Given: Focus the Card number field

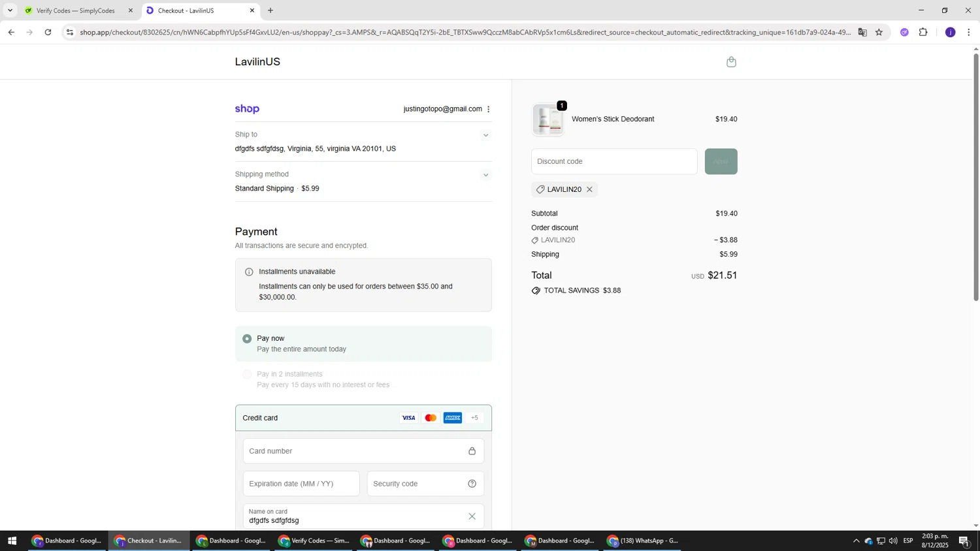Looking at the screenshot, I should [x=363, y=451].
